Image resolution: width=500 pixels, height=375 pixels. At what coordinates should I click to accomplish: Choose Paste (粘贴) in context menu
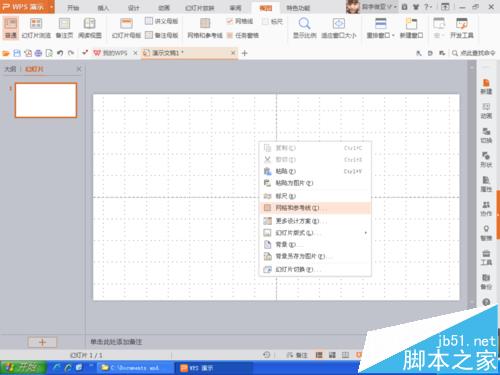316,171
